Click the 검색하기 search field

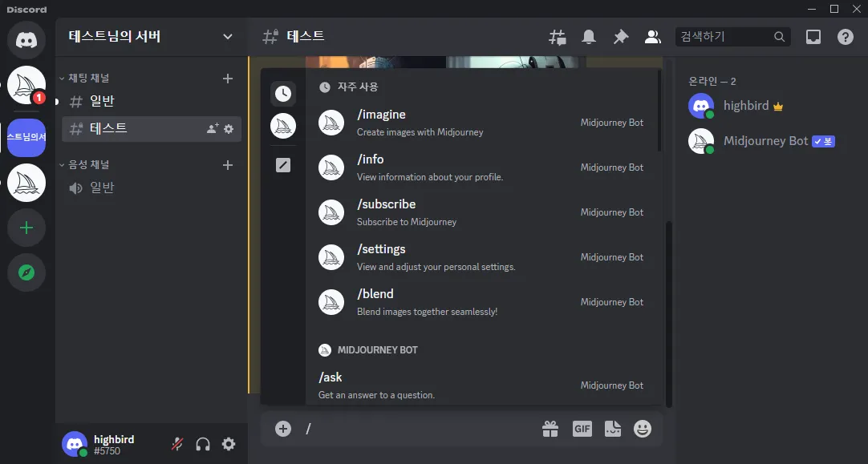pos(733,37)
